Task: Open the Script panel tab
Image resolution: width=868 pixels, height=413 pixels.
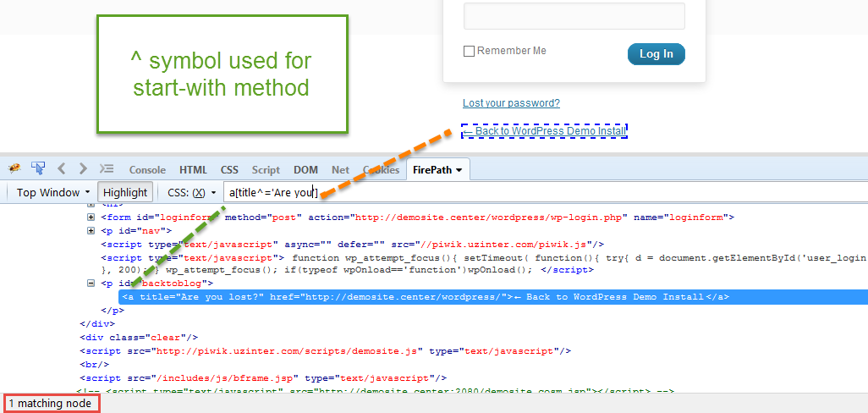Action: [266, 170]
